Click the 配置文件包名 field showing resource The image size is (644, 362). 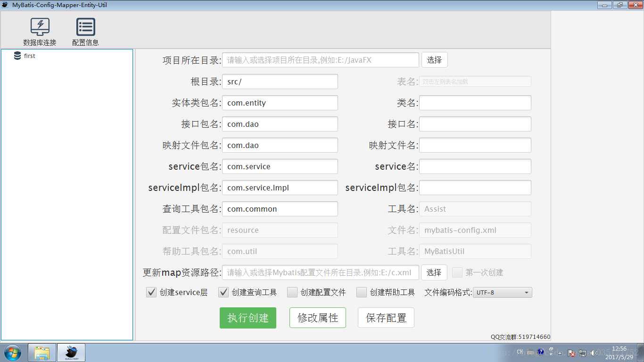(x=280, y=230)
